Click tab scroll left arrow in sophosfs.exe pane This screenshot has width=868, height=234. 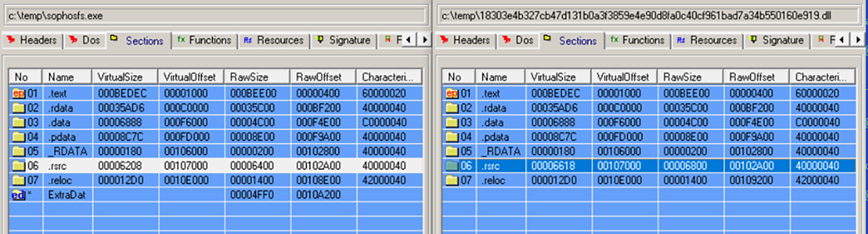409,40
